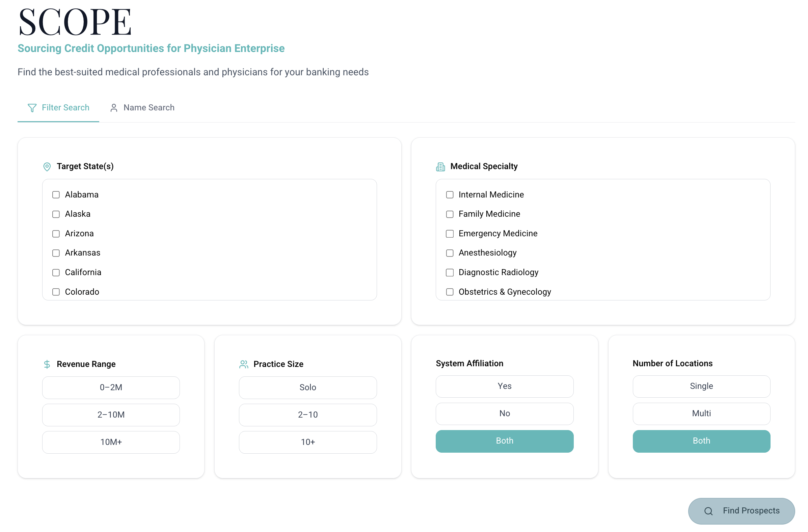Click the building icon next to Medical Specialty
Image resolution: width=808 pixels, height=532 pixels.
tap(440, 166)
